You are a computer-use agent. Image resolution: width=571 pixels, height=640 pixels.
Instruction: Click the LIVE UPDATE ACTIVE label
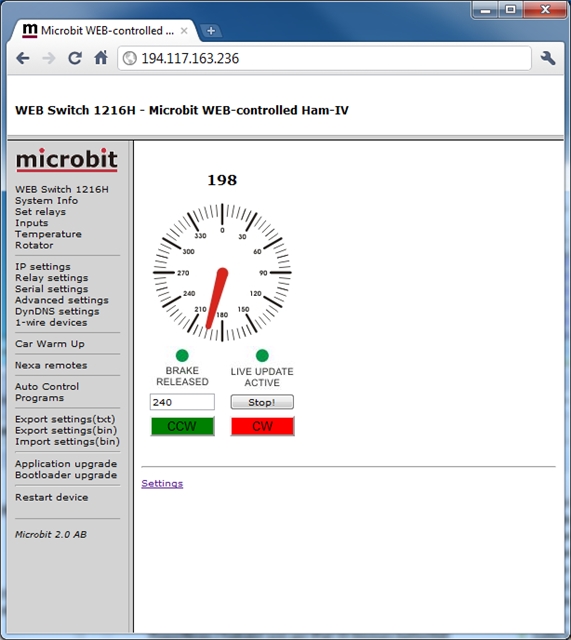(x=262, y=377)
